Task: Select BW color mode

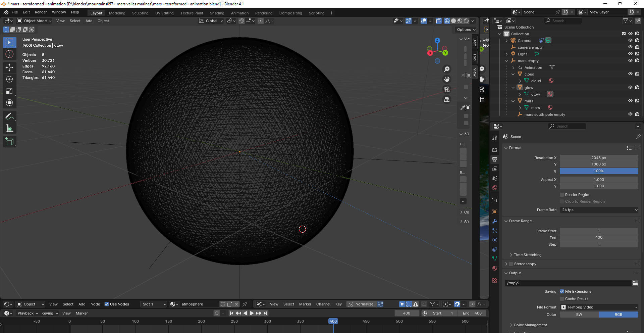Action: 579,315
